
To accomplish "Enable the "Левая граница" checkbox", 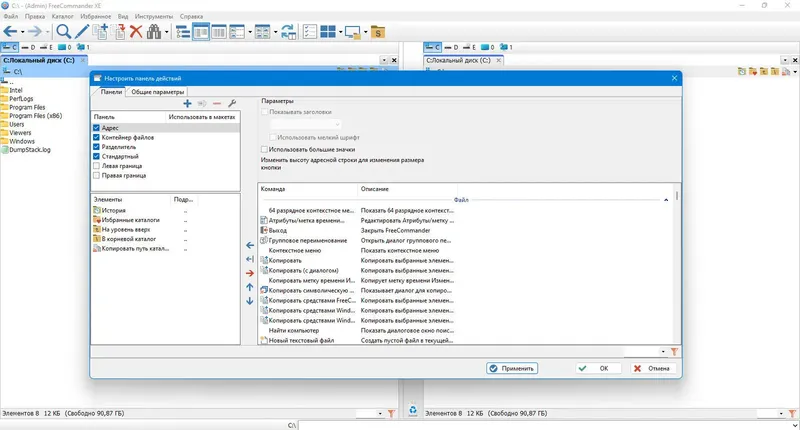I will [96, 166].
